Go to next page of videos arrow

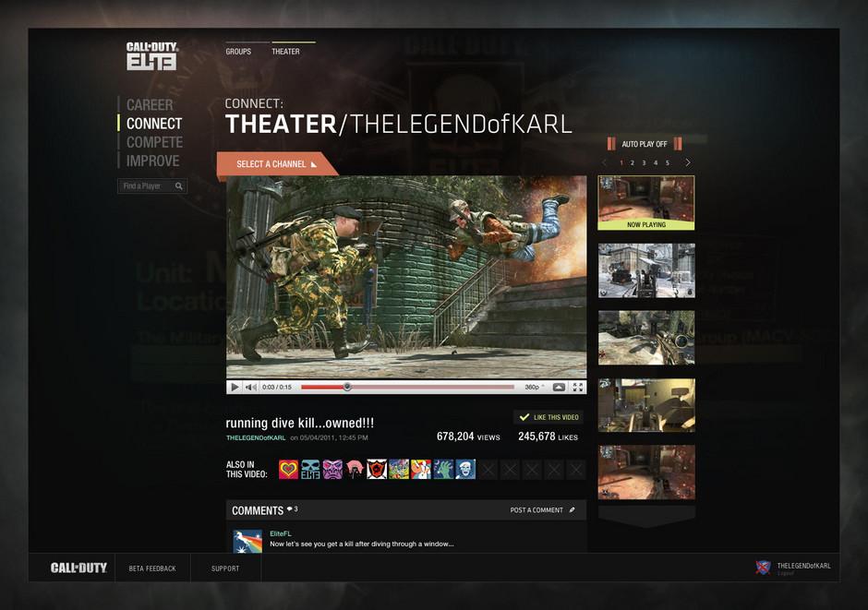point(688,163)
